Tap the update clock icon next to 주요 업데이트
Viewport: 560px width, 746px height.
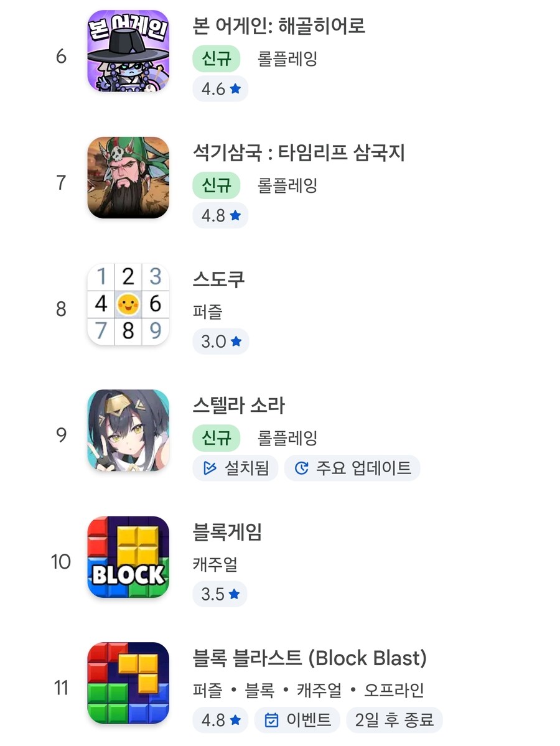[x=302, y=468]
